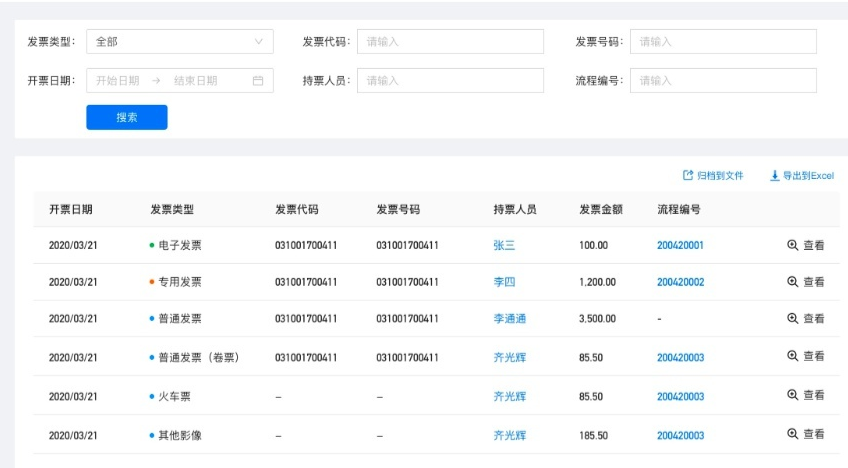Focus the 发票代码 input field
This screenshot has height=468, width=848.
450,42
